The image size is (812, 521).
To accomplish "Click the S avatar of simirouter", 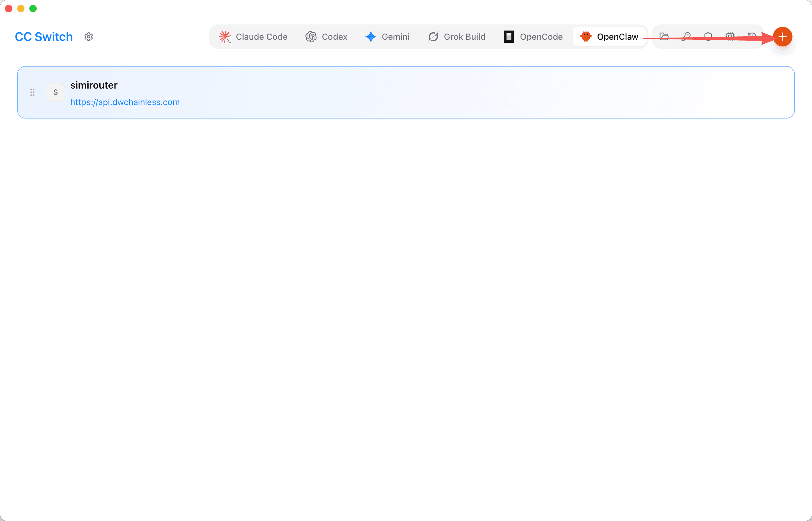I will coord(56,92).
